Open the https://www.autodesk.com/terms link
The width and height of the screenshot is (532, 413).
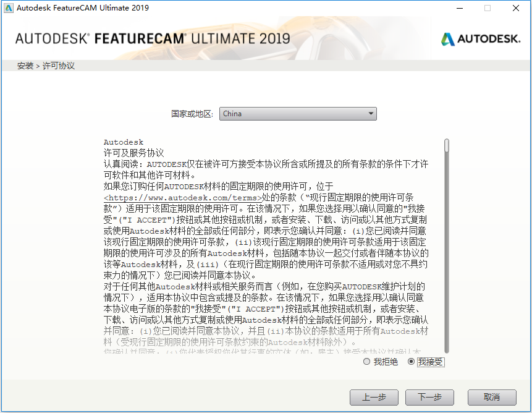[x=183, y=197]
